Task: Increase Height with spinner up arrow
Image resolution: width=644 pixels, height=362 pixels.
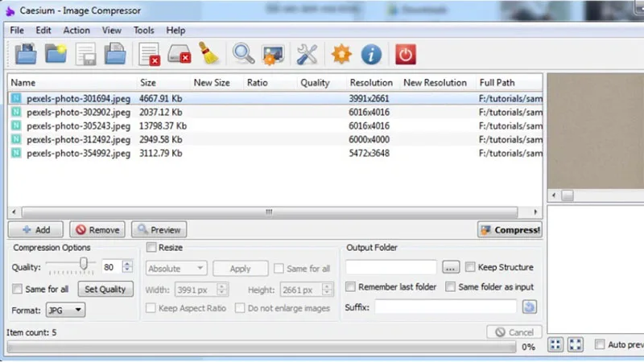Action: tap(327, 286)
